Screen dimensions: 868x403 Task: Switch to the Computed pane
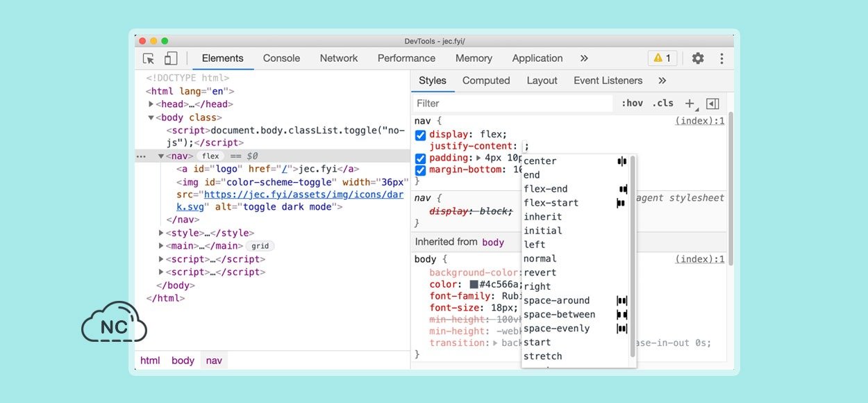click(x=486, y=81)
